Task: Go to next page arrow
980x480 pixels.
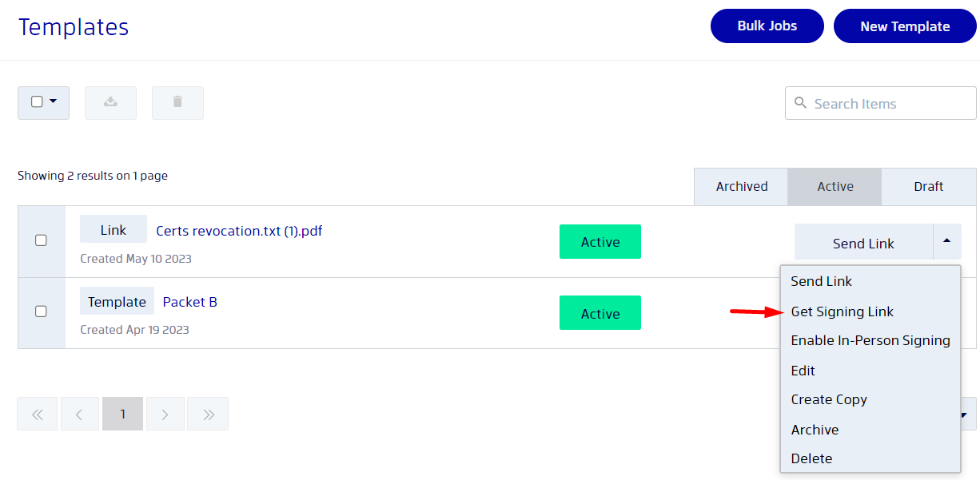Action: [165, 414]
